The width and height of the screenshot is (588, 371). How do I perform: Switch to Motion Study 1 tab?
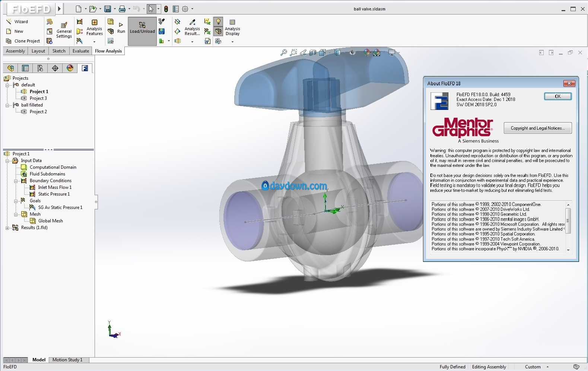67,360
